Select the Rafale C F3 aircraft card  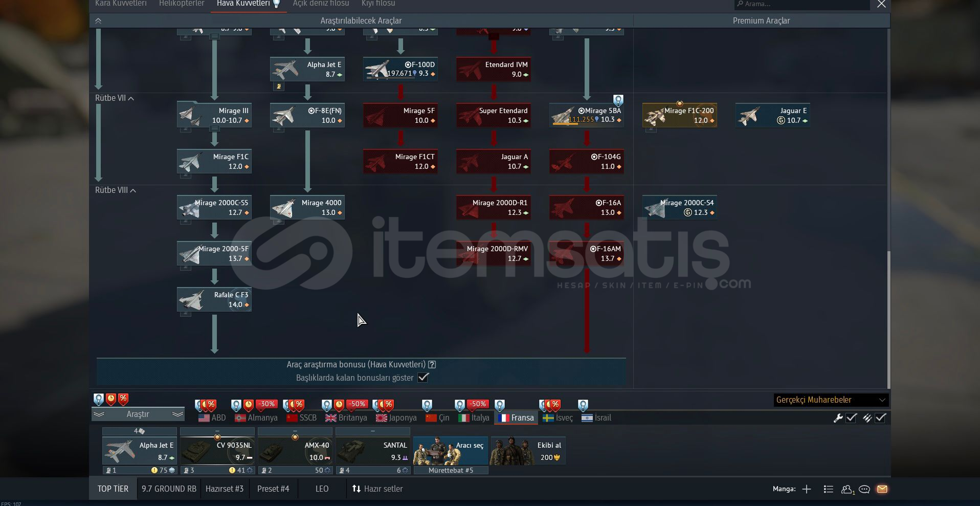click(214, 299)
